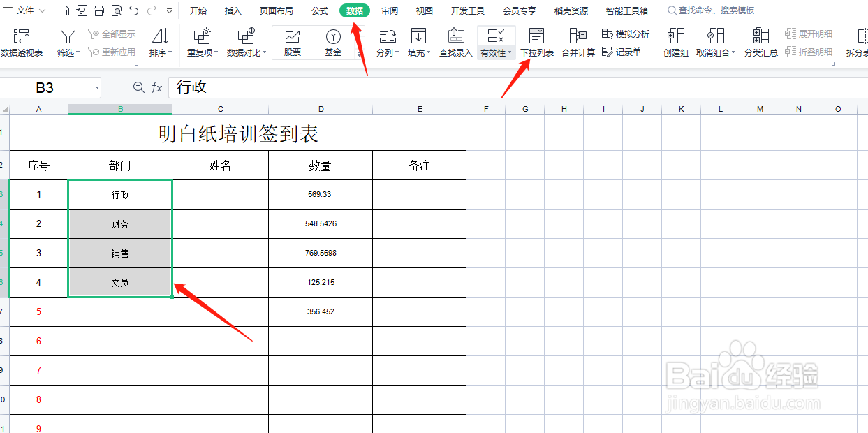
Task: Click the Save icon in quick access toolbar
Action: (x=62, y=10)
